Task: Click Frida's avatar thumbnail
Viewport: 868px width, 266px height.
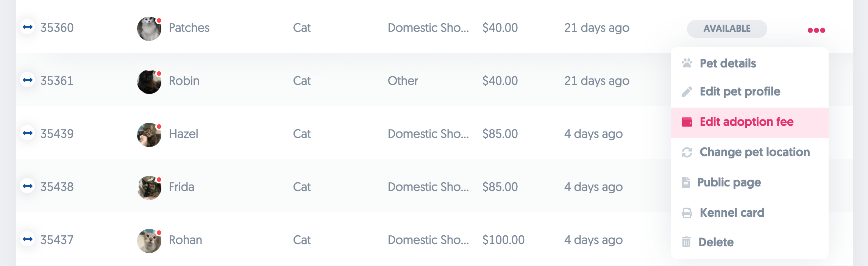Action: click(149, 188)
